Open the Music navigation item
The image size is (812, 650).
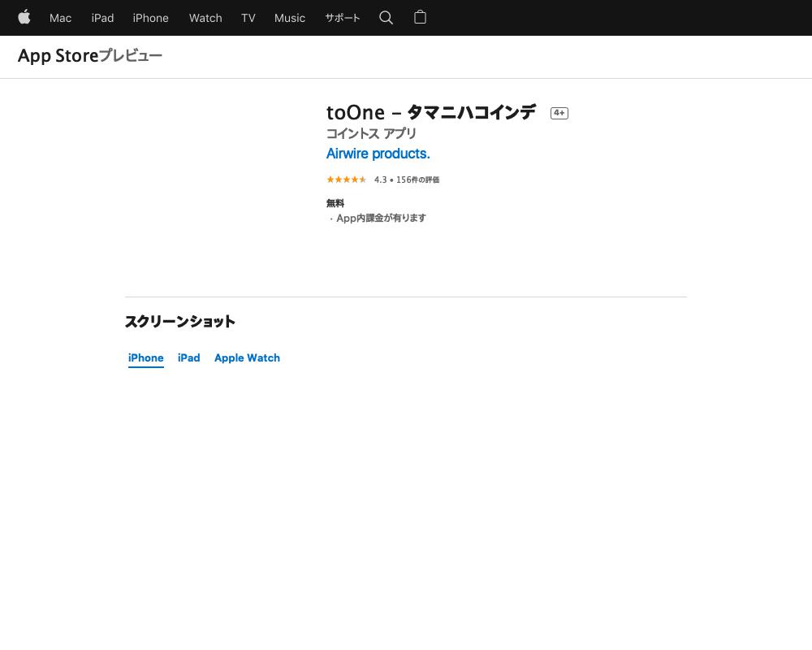[289, 18]
